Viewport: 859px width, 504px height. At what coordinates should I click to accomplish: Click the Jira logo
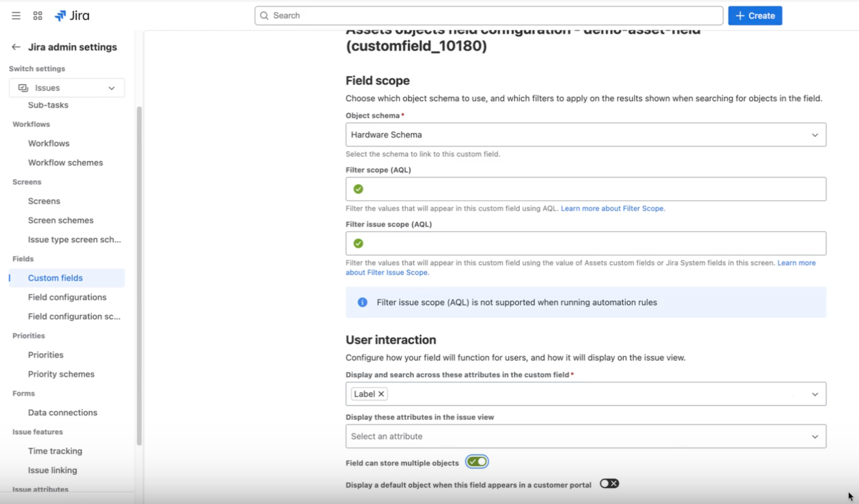coord(72,16)
